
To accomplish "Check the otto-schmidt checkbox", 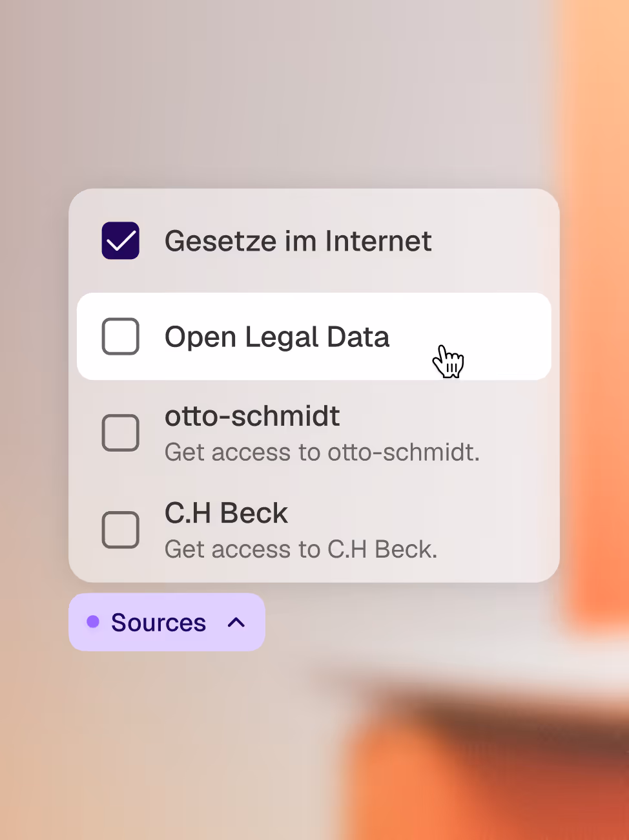I will pos(120,432).
